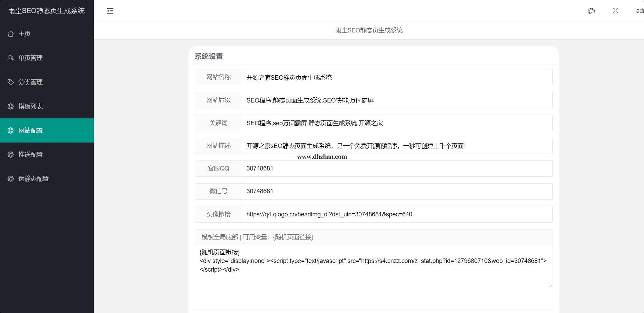Click the home icon beside 主页
Viewport: 644px width, 313px height.
pos(11,34)
